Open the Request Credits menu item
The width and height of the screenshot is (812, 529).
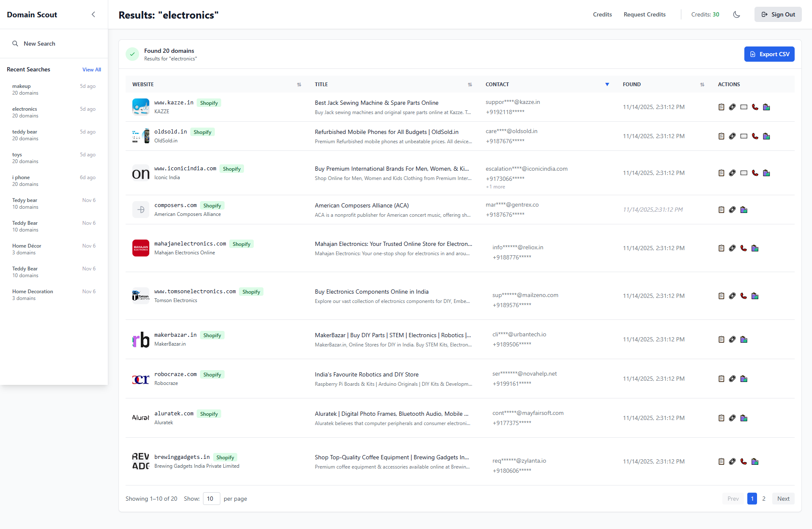(644, 14)
